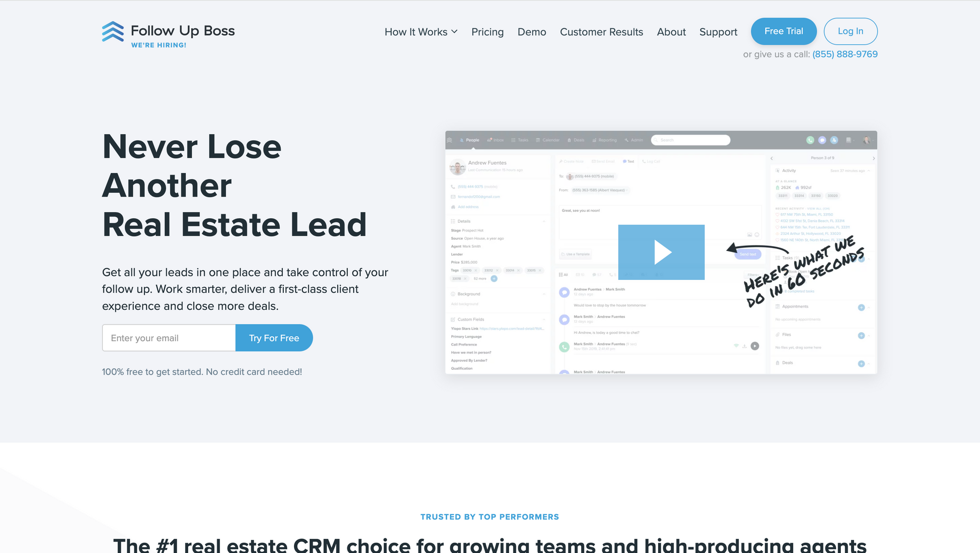Click the play button on the demo video

tap(661, 252)
